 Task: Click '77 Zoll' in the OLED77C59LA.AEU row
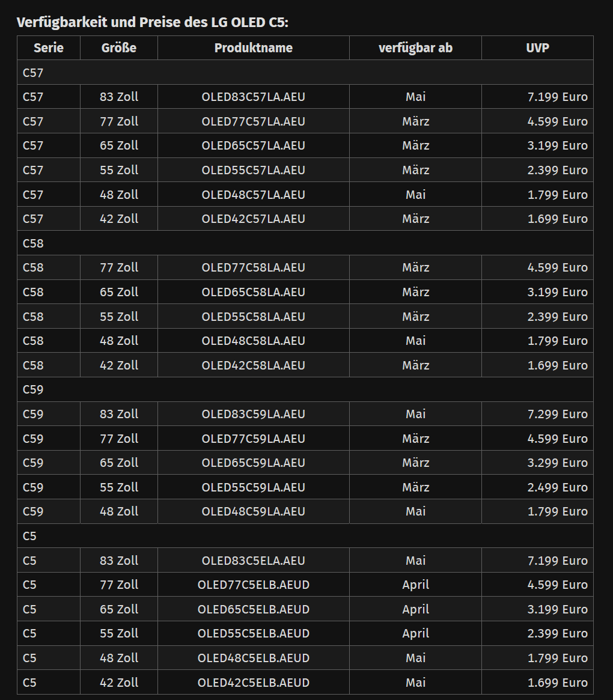coord(119,439)
